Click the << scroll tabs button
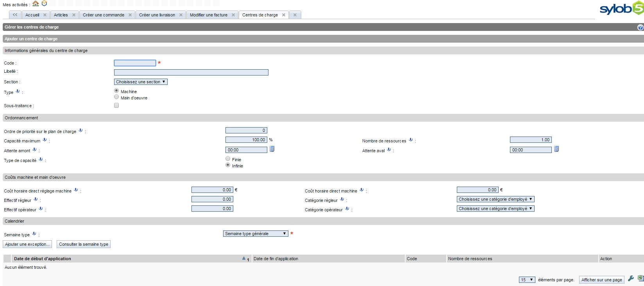644x286 pixels. [x=15, y=15]
